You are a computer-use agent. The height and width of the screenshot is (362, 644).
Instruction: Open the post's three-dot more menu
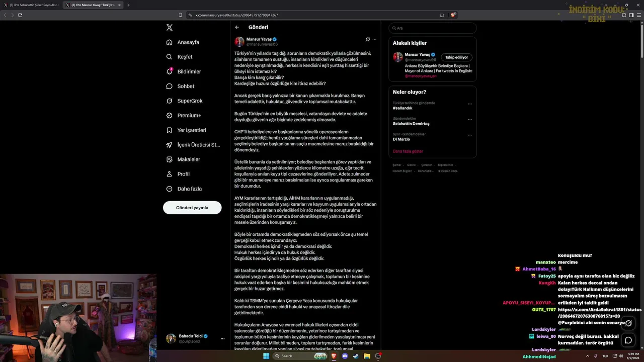(x=374, y=39)
